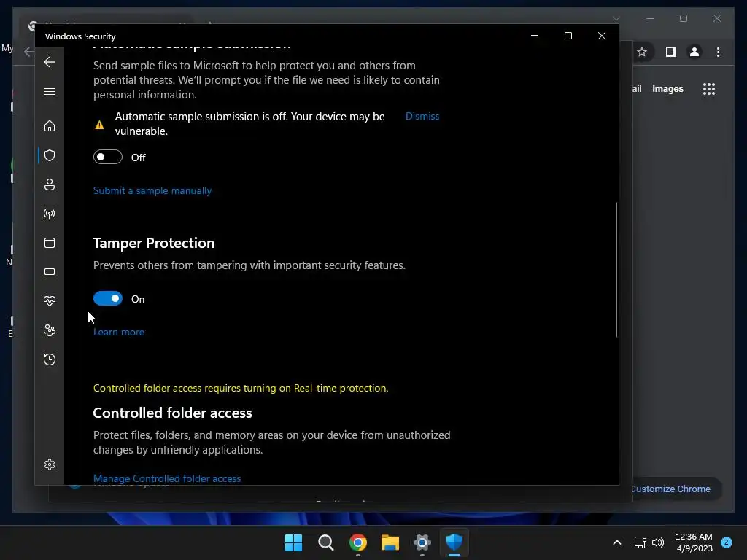Open the hamburger navigation menu
The image size is (747, 560).
(50, 91)
